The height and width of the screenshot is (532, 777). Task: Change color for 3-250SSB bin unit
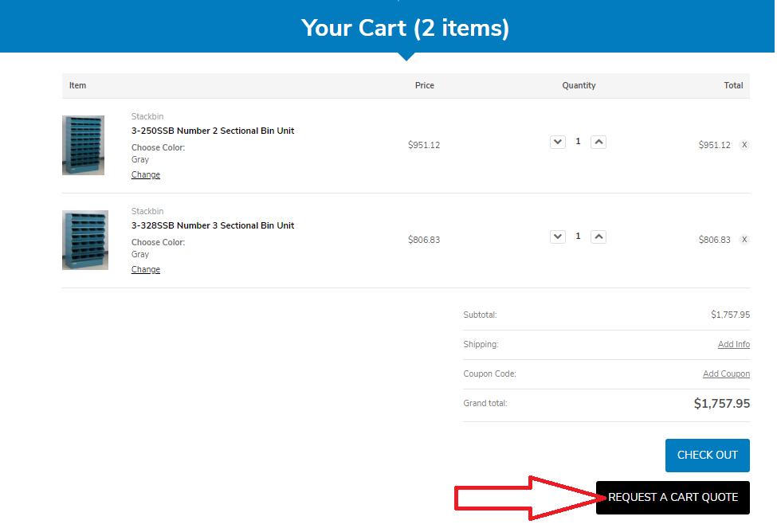click(146, 174)
